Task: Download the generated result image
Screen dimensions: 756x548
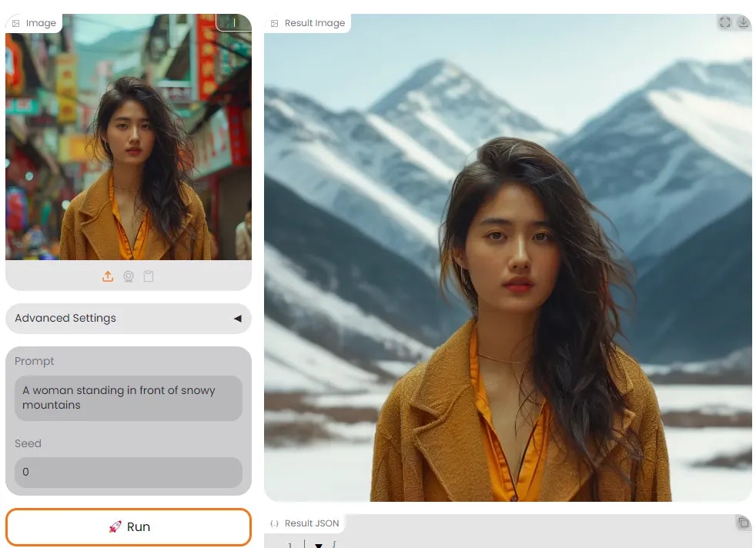Action: [x=743, y=22]
